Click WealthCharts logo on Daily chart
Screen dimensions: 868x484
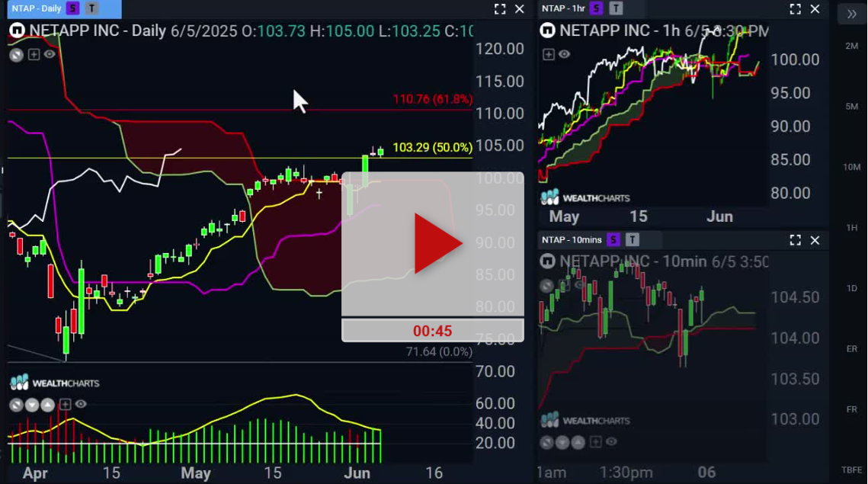point(55,383)
